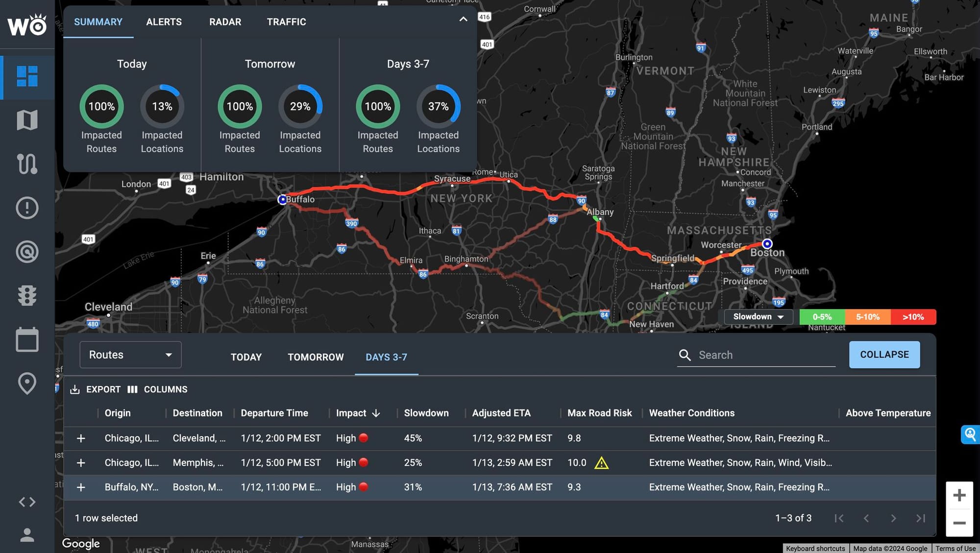This screenshot has height=553, width=980.
Task: Open the dashboard grid icon in sidebar
Action: [27, 76]
